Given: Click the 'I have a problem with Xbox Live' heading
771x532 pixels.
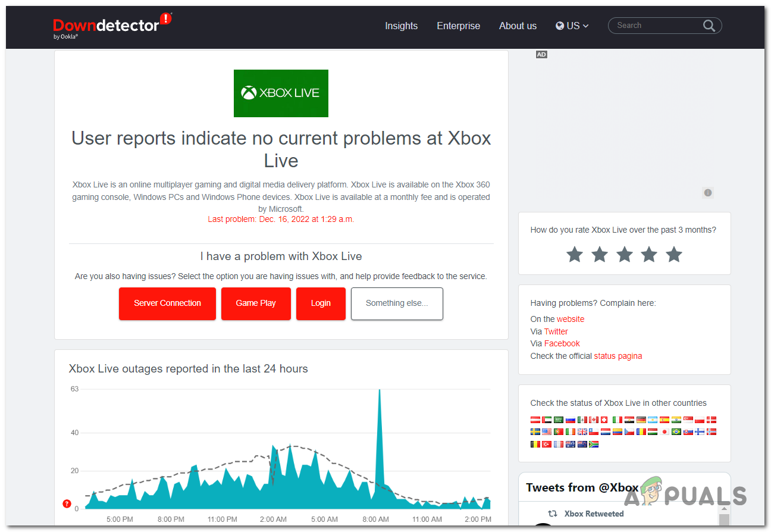Looking at the screenshot, I should [281, 256].
